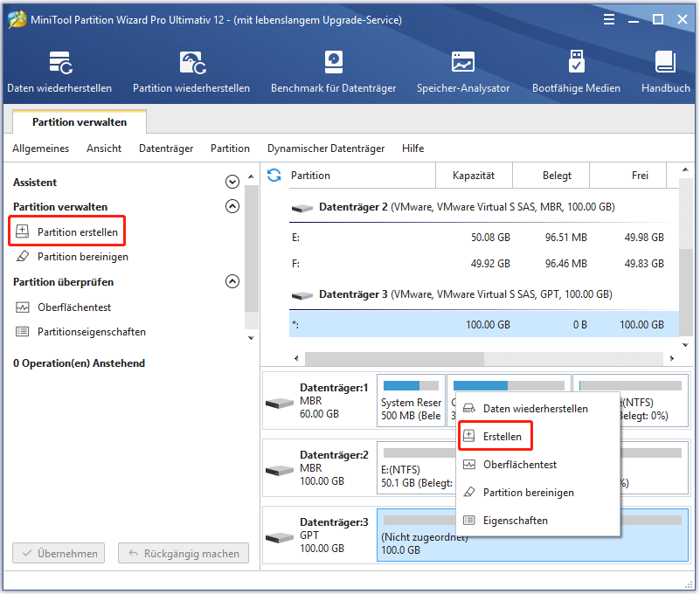The image size is (700, 594).
Task: Click the Übernehmen button
Action: coord(59,554)
